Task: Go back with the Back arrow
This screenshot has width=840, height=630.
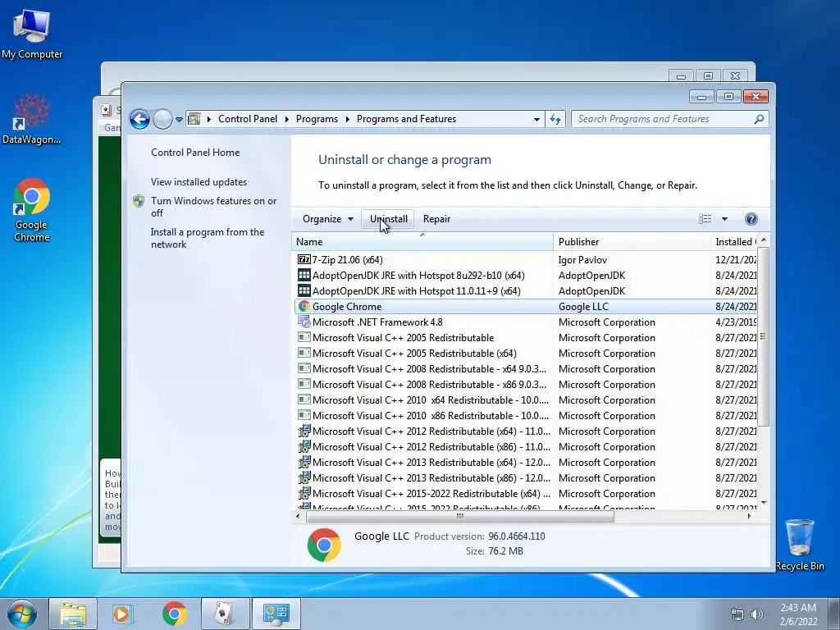Action: [139, 119]
